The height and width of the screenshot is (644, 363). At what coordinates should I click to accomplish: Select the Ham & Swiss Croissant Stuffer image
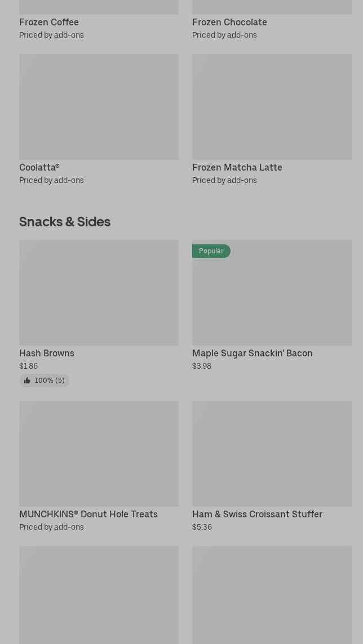click(x=272, y=454)
